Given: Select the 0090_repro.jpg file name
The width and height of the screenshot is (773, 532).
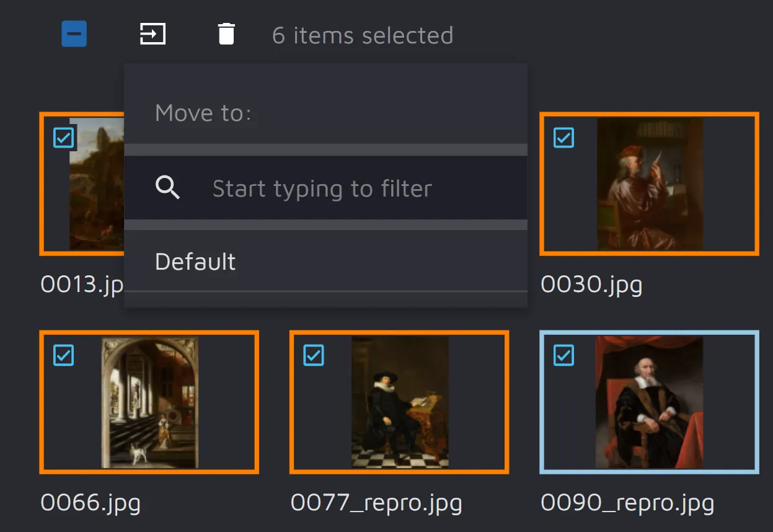Looking at the screenshot, I should coord(627,503).
